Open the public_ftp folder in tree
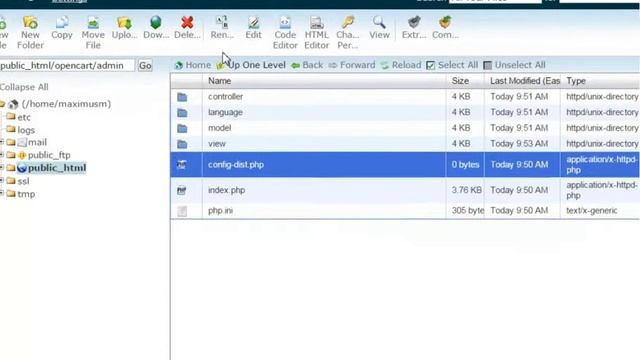Viewport: 640px width, 360px height. click(49, 155)
